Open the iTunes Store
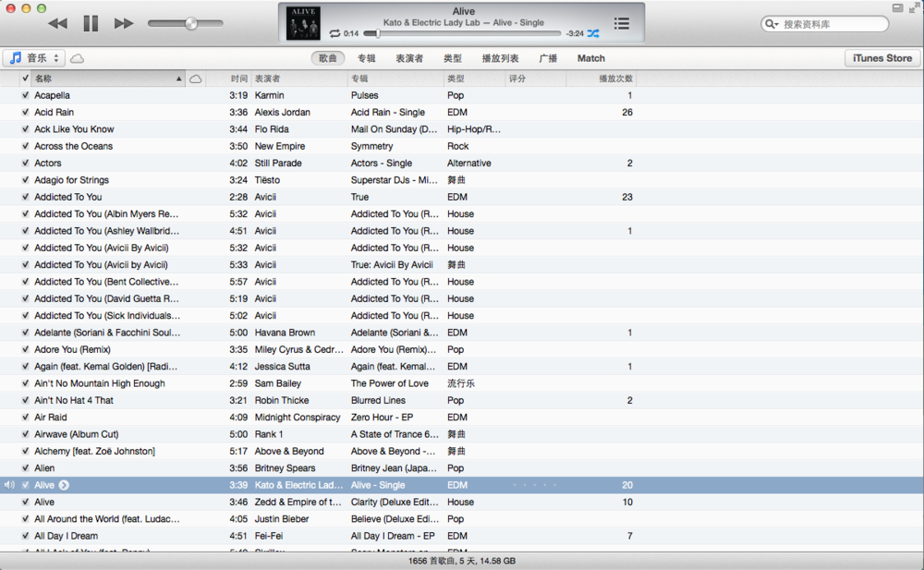 (882, 58)
